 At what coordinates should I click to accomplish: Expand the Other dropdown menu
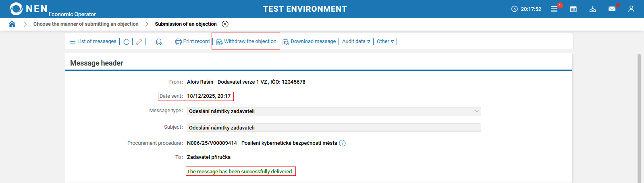pos(385,41)
